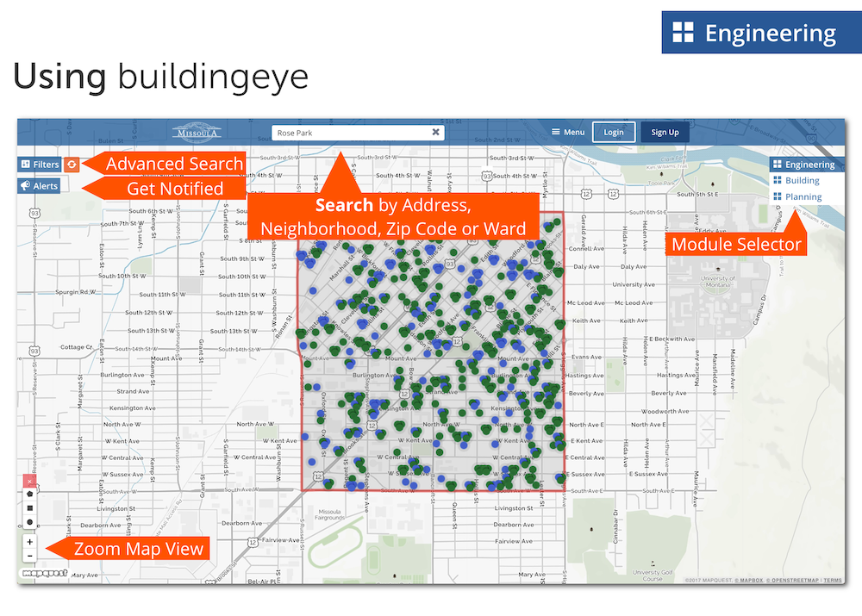Click the University Golf Course label
This screenshot has width=862, height=616.
[652, 576]
